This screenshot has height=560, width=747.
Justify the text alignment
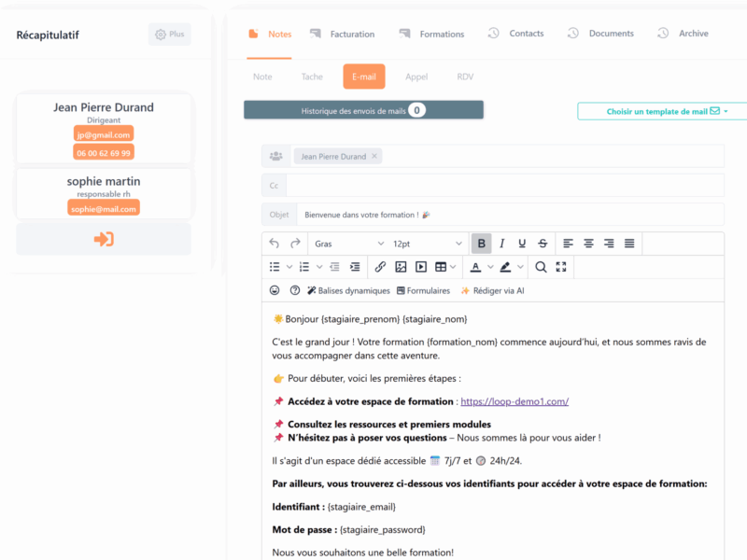pyautogui.click(x=629, y=244)
